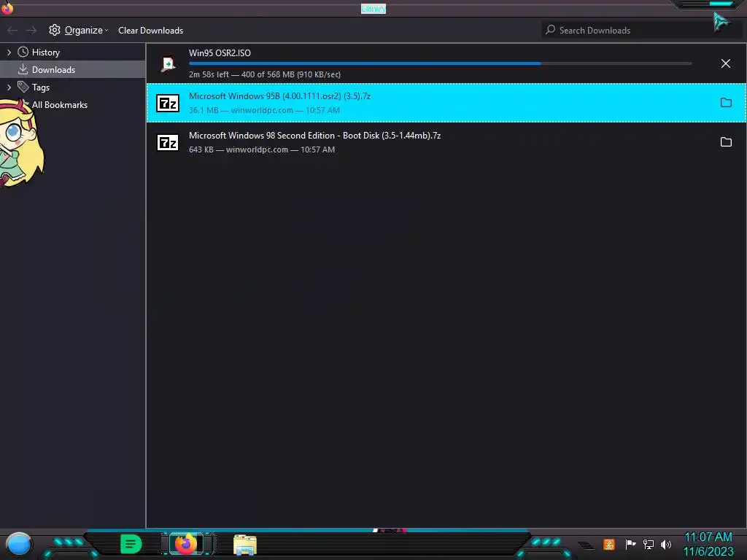
Task: Open the network tray icon
Action: [649, 544]
